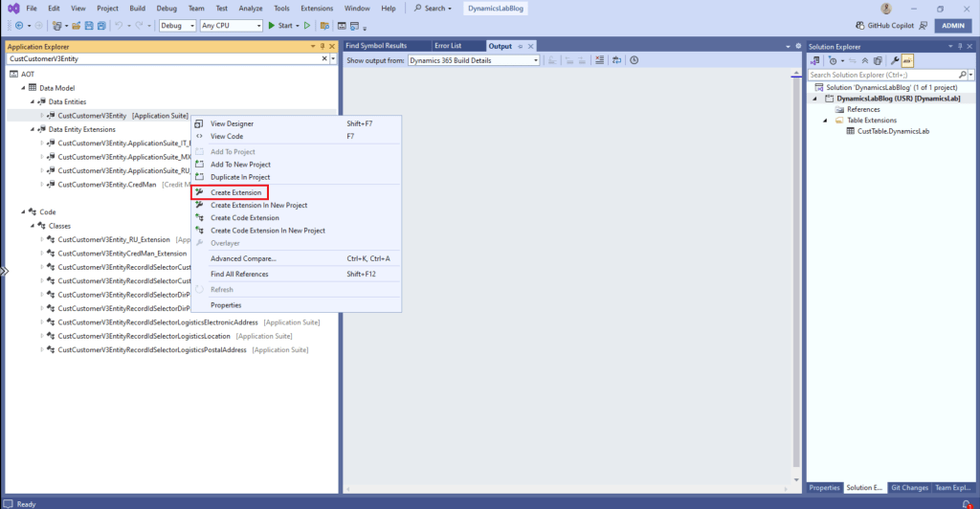Open the Show output from dropdown
980x509 pixels.
[473, 60]
